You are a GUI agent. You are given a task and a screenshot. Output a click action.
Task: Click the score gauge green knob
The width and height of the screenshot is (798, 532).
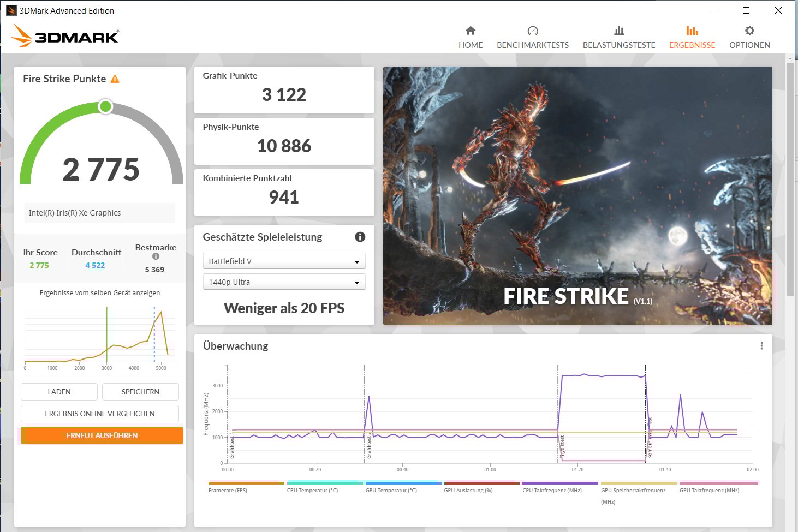[x=106, y=106]
